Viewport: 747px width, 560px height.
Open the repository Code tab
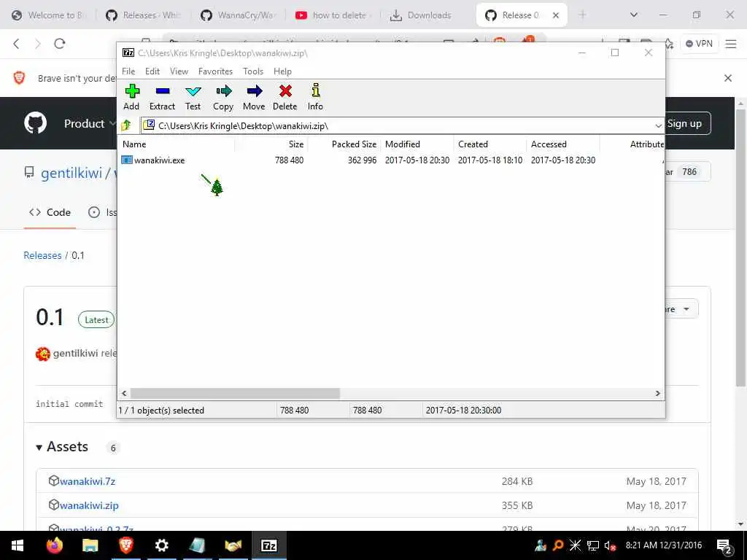tap(50, 212)
